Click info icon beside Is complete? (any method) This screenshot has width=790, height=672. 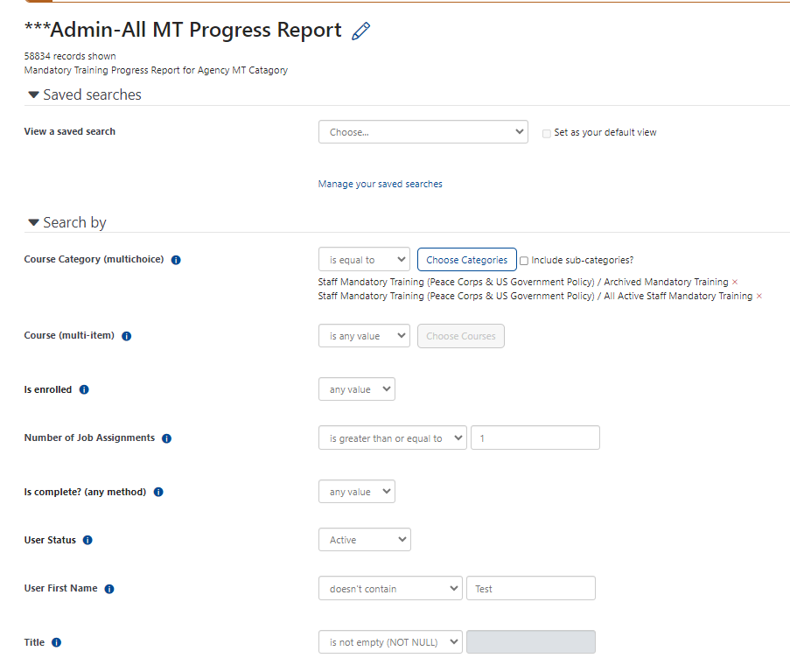click(x=158, y=492)
